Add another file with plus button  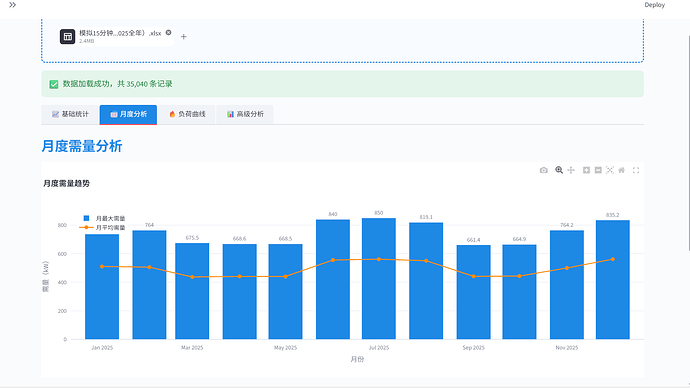point(184,37)
